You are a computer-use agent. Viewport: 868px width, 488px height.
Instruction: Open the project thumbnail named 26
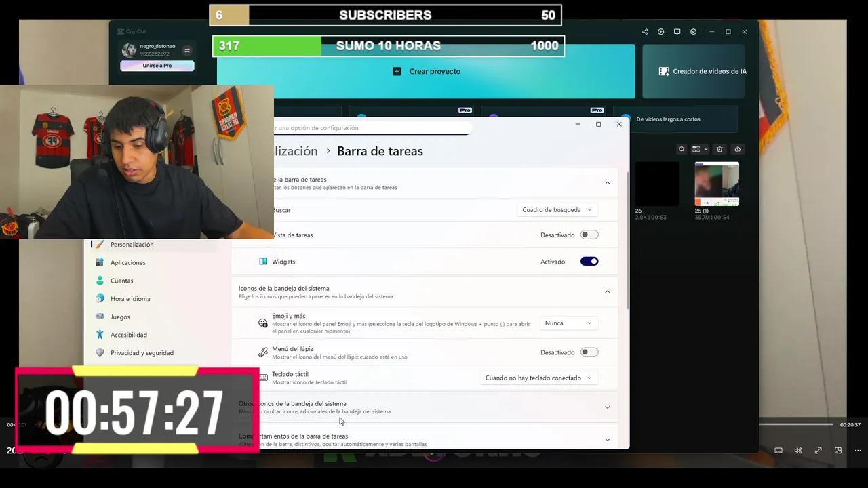pos(657,184)
